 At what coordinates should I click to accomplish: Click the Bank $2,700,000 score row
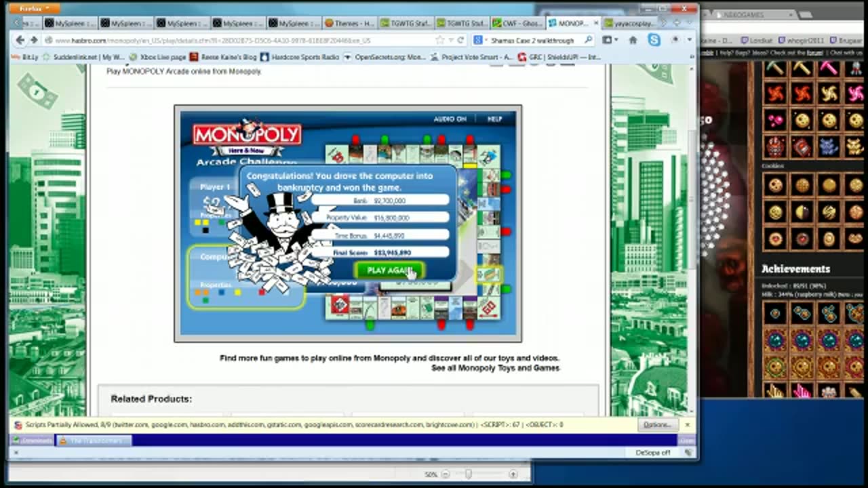[380, 201]
